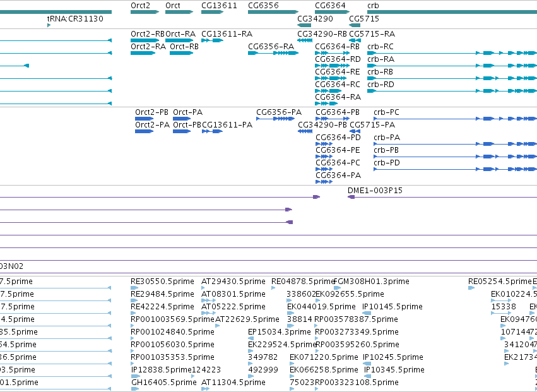The height and width of the screenshot is (392, 537).
Task: Open EST IP10345.5prime label
Action: pyautogui.click(x=394, y=370)
